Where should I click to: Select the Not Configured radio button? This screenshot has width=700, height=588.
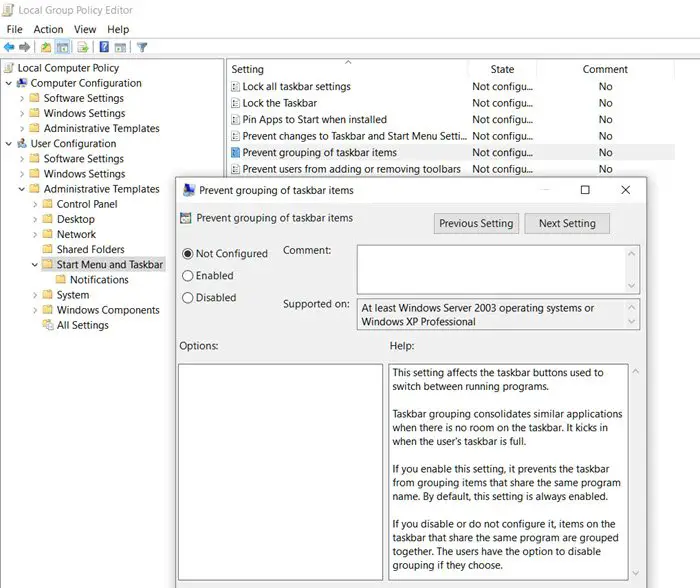point(188,254)
